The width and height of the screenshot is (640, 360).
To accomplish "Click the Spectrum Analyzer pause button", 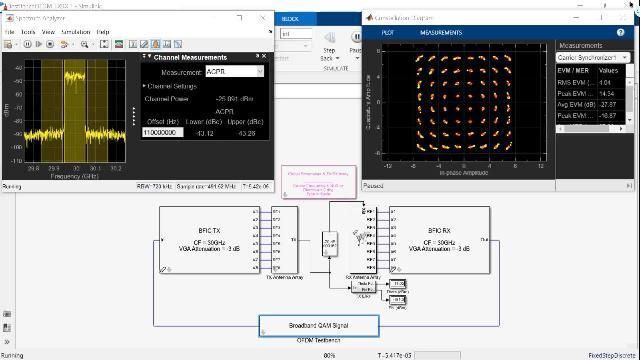I will tap(27, 44).
